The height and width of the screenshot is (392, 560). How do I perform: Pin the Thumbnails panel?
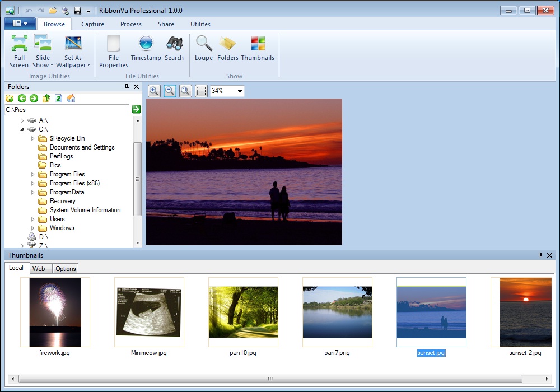coord(540,255)
